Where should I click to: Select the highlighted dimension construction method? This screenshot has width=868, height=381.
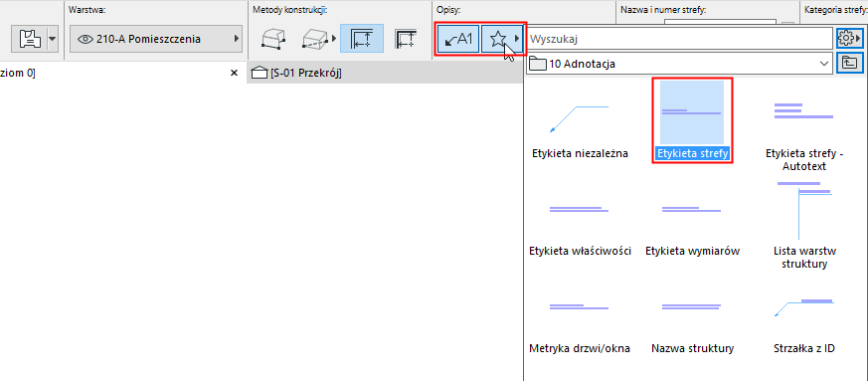click(362, 39)
